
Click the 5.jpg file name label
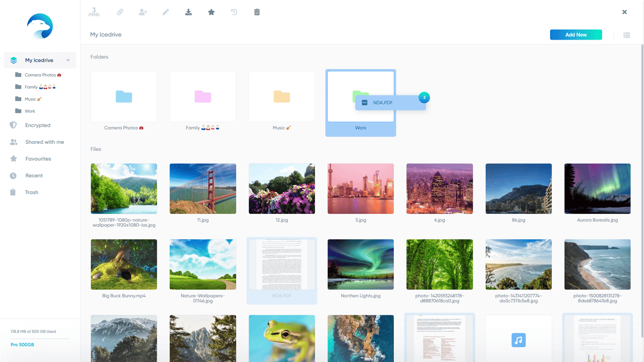click(361, 220)
